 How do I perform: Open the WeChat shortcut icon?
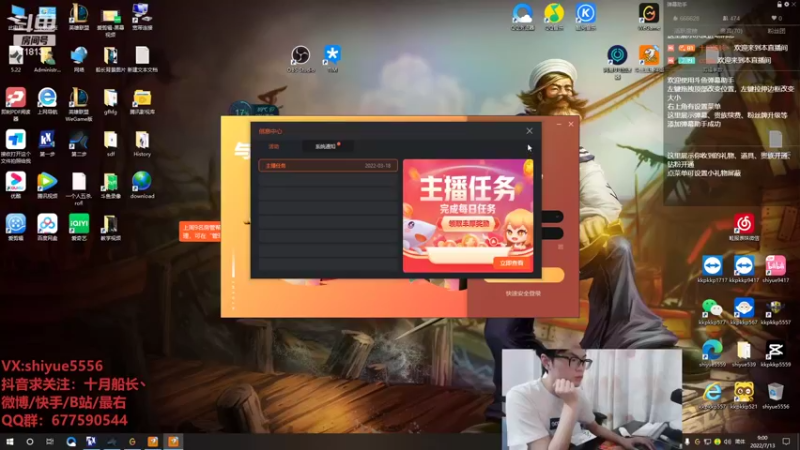click(x=712, y=311)
